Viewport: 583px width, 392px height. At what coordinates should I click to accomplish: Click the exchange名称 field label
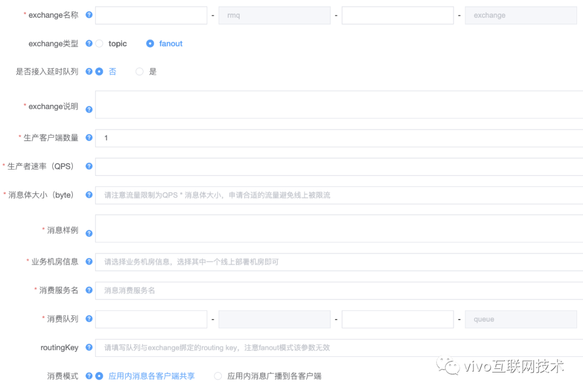click(53, 15)
